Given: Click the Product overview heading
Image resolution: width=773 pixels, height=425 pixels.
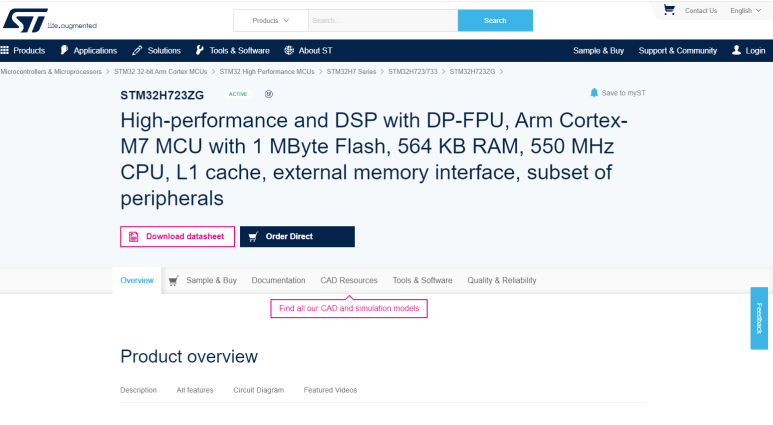Looking at the screenshot, I should [189, 356].
